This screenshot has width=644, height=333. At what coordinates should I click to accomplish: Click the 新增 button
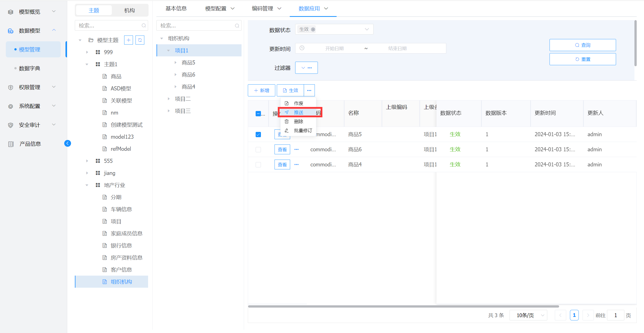coord(261,90)
